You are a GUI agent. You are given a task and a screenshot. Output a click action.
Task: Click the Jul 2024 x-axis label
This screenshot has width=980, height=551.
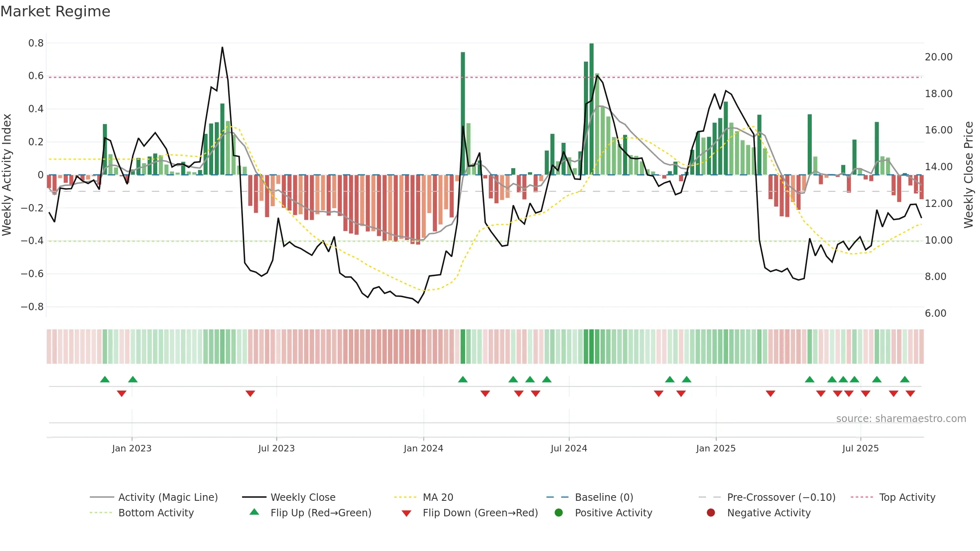click(569, 448)
